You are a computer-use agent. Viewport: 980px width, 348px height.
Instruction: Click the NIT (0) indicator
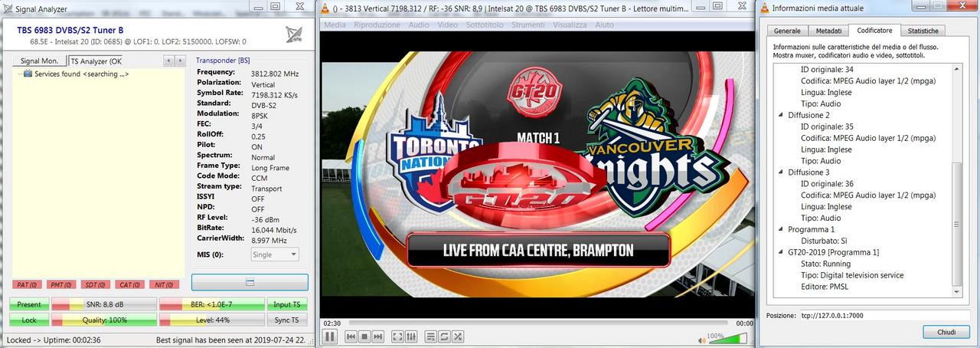coord(164,285)
